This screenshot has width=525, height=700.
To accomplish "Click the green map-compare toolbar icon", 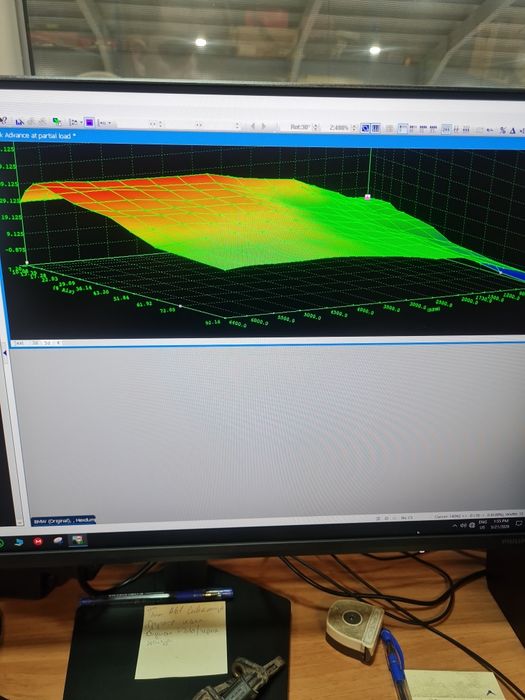I will pos(57,121).
